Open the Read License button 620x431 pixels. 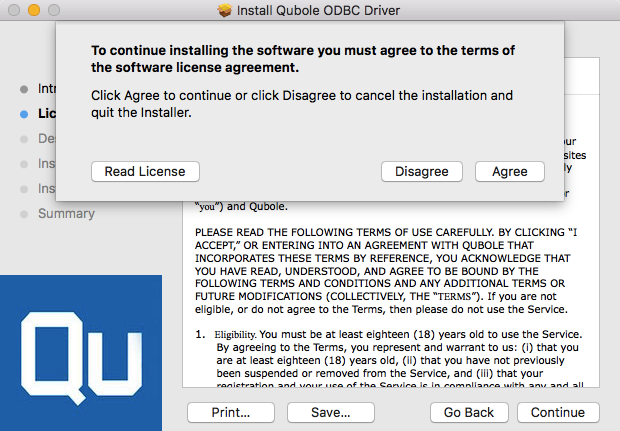tap(145, 172)
